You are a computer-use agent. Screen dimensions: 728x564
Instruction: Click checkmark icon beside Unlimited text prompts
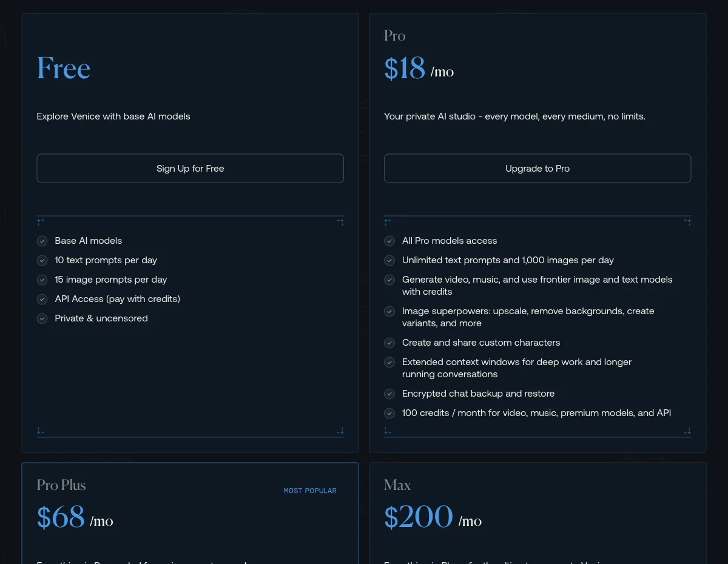(389, 260)
